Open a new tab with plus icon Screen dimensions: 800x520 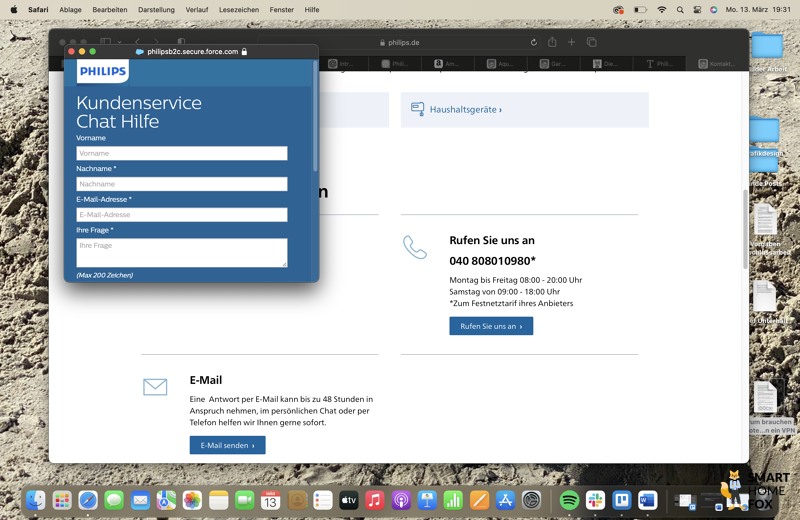point(572,43)
